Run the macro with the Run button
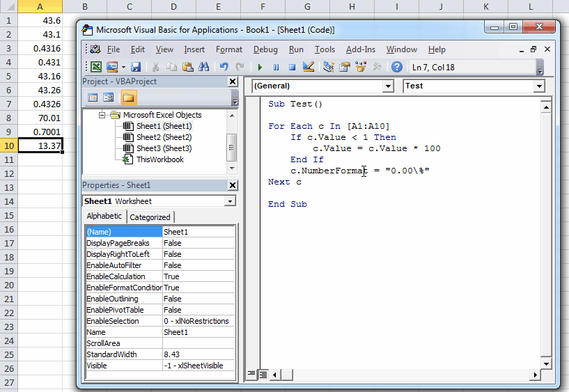The height and width of the screenshot is (392, 569). click(260, 68)
